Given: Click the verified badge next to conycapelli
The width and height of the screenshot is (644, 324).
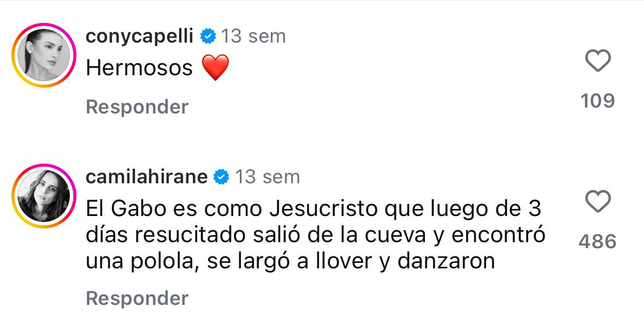Looking at the screenshot, I should point(208,37).
